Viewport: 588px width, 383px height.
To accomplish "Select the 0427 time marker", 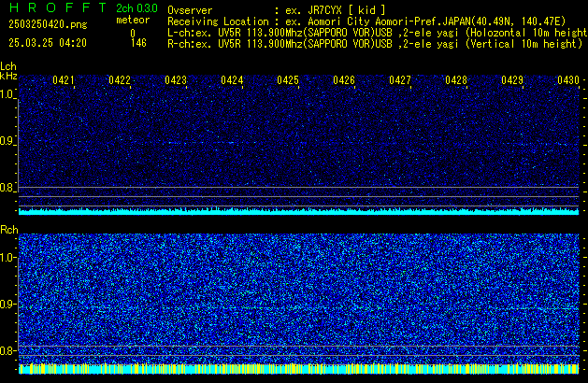I will 400,80.
